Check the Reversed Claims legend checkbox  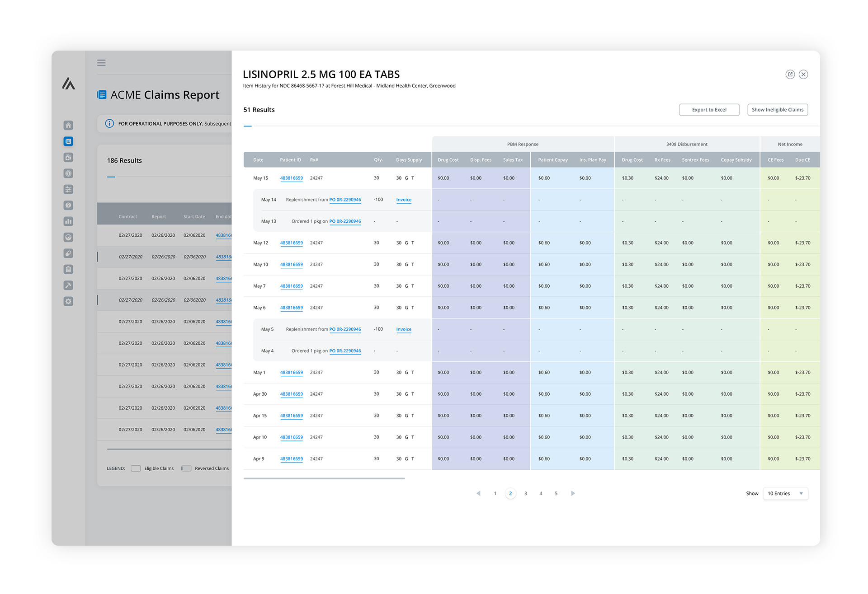coord(186,468)
